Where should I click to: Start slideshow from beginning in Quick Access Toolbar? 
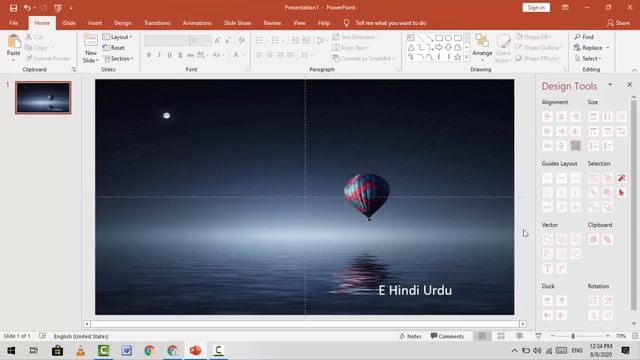point(58,8)
